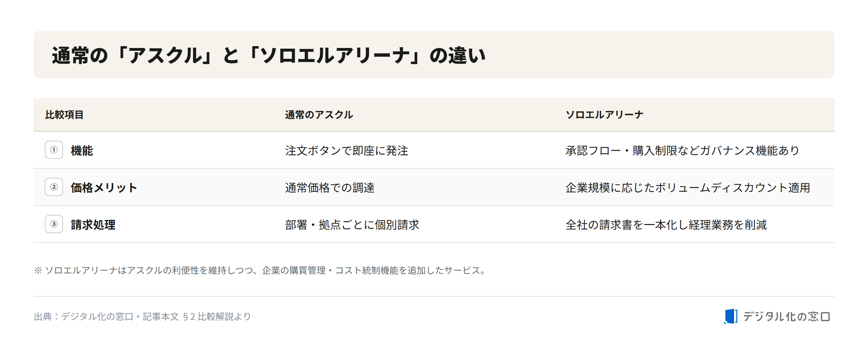Click the 通常価格での調達 cell
Viewport: 868px width, 357px height.
click(x=330, y=188)
